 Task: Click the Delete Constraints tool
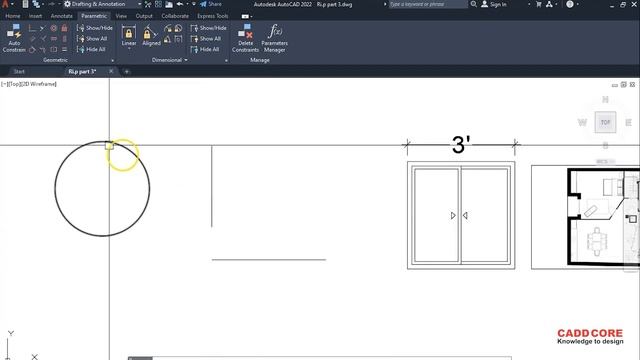[245, 38]
